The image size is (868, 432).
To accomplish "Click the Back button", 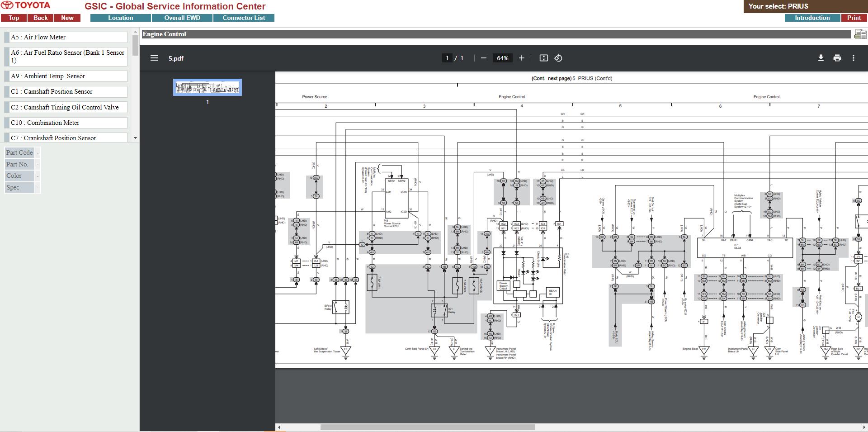I will (40, 18).
